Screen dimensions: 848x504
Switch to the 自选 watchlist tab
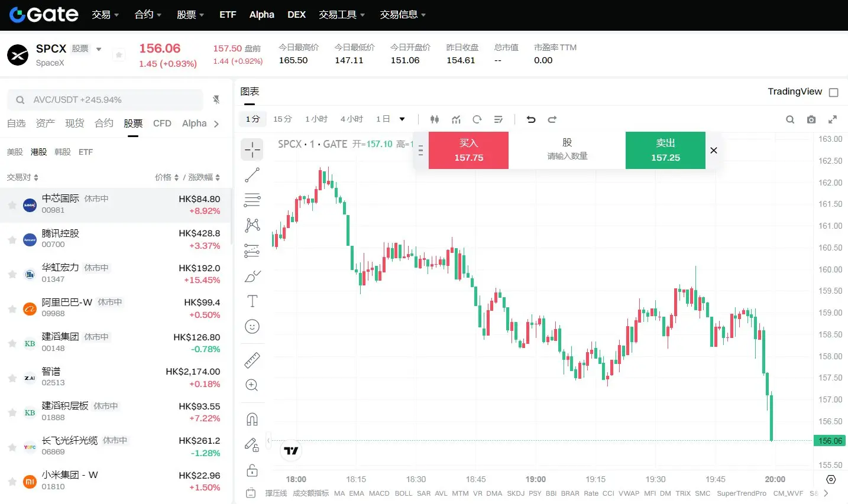16,123
